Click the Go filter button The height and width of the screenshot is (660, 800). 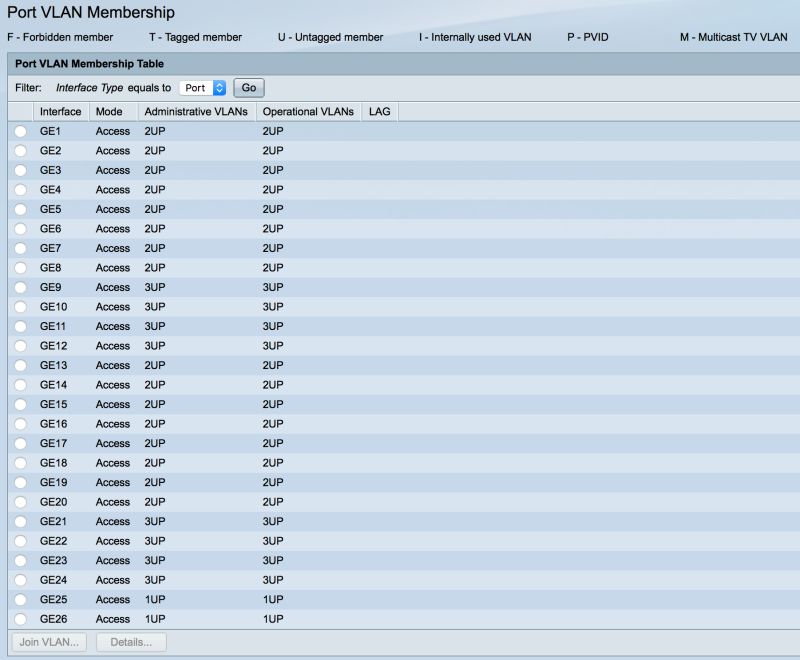click(x=249, y=88)
